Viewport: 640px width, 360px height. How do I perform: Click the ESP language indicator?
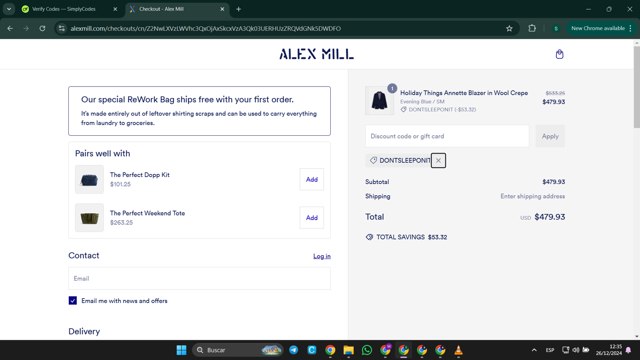(550, 350)
